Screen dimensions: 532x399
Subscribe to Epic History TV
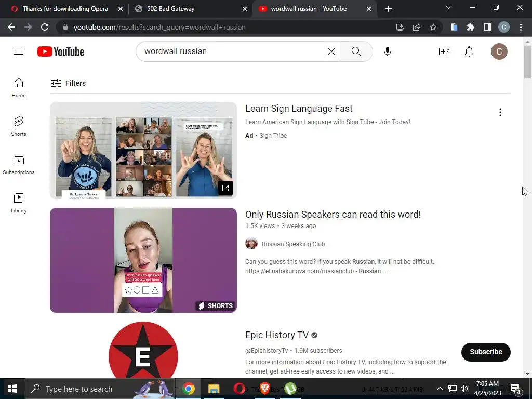point(486,352)
